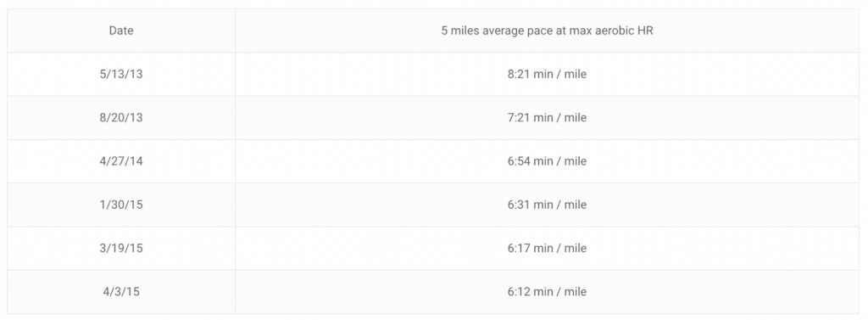Select the 5 miles average pace header
This screenshot has width=868, height=320.
pos(547,31)
